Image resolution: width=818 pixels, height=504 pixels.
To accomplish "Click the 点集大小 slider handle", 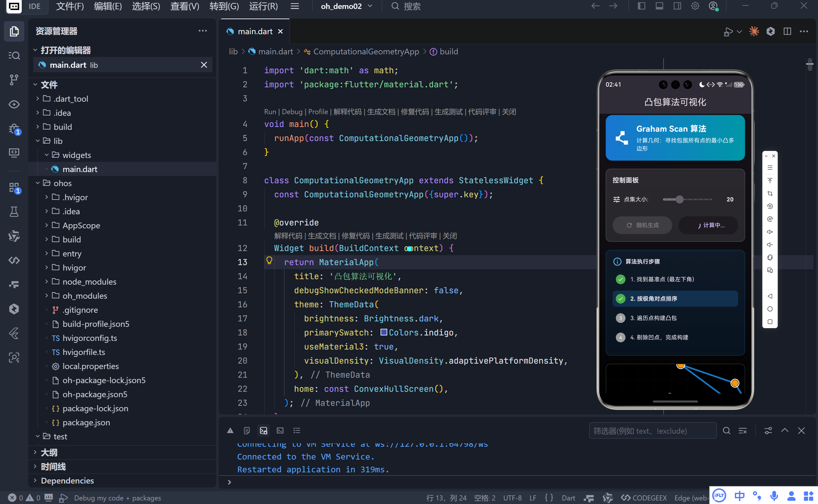I will coord(679,199).
